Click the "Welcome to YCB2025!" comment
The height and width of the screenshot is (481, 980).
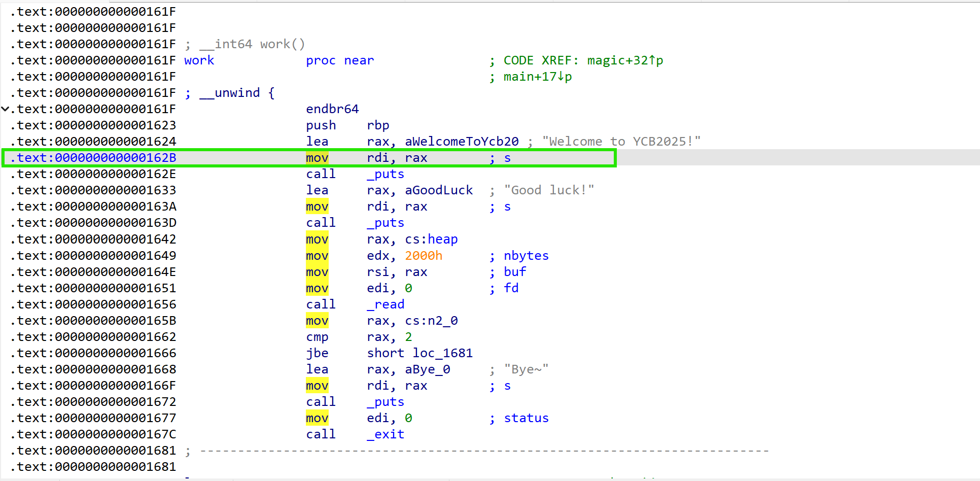621,142
